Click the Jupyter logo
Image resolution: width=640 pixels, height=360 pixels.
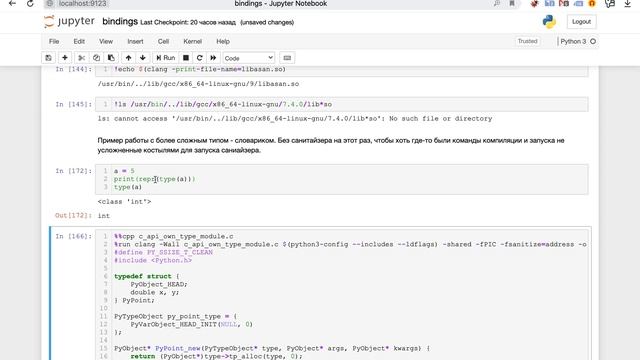click(x=69, y=21)
